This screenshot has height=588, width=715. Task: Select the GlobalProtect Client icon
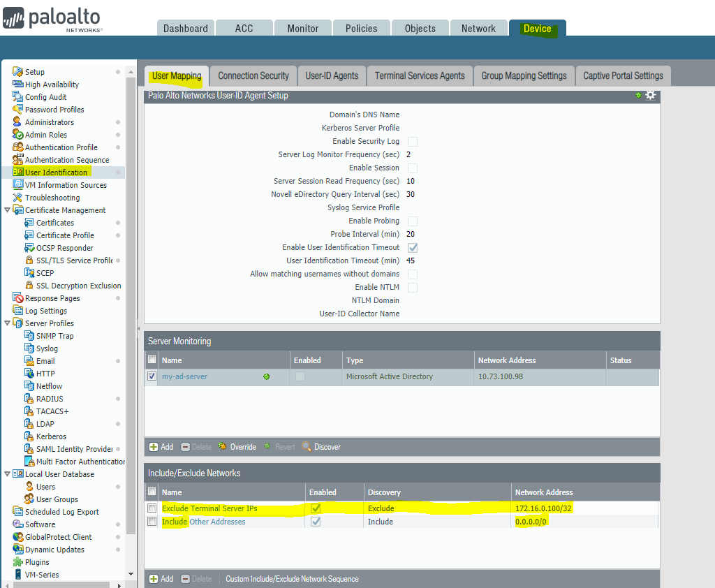18,537
